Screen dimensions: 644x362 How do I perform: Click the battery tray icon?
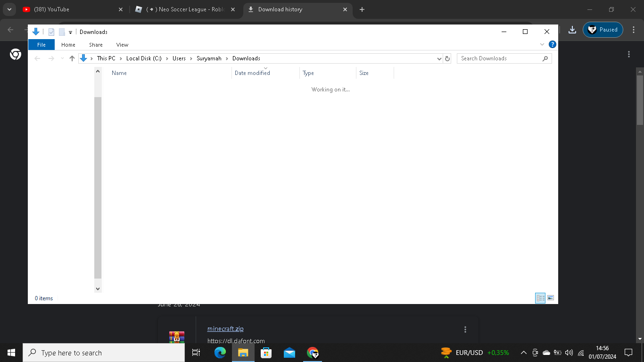click(558, 353)
